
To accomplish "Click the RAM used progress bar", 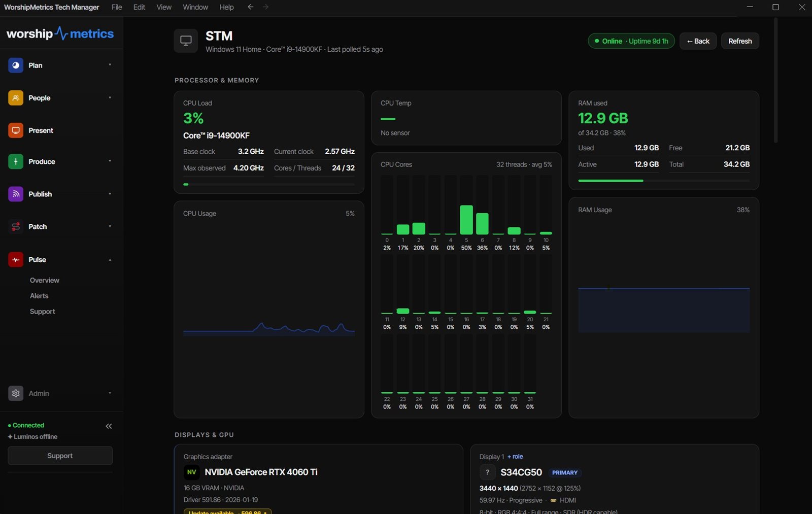I will point(664,181).
